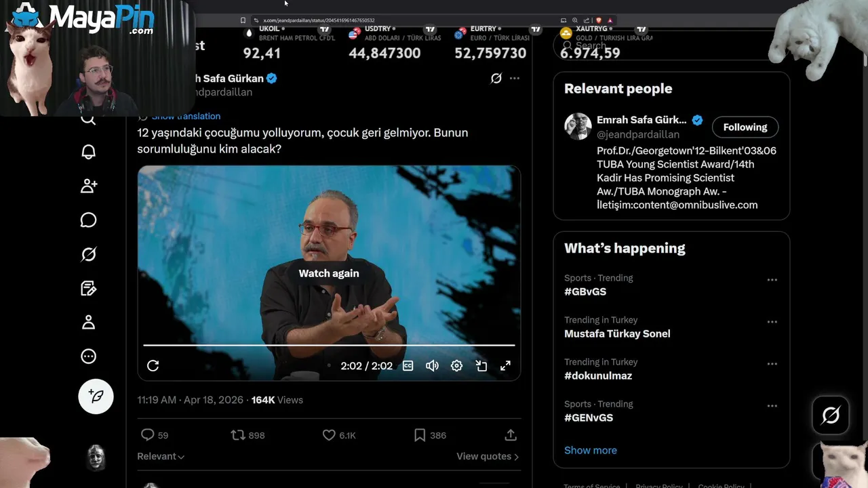868x488 pixels.
Task: Open the Privacy Policy footer link
Action: coord(659,485)
